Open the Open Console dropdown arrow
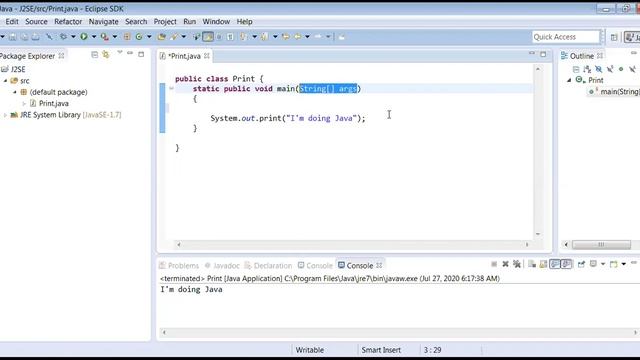Screen dimensions: 640x360 pos(624,264)
